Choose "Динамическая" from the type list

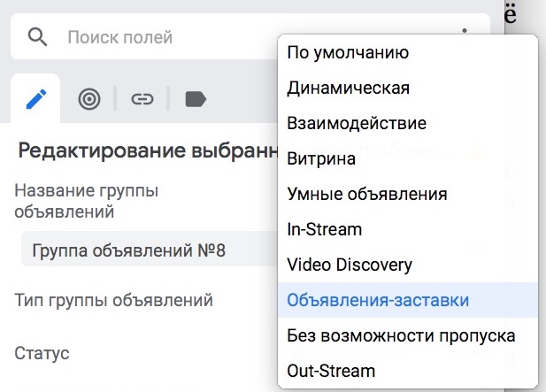(348, 88)
